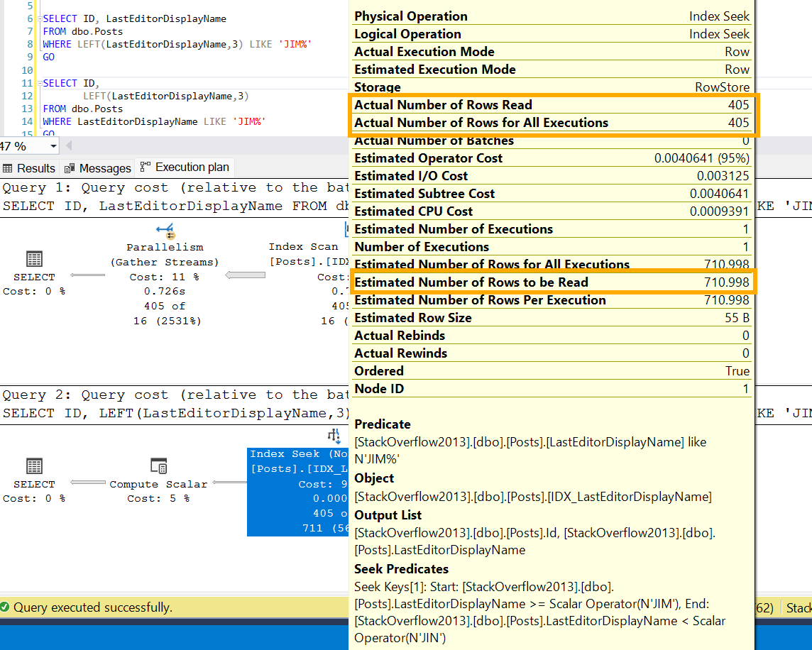Click the 'Number of Executions' row
Image resolution: width=812 pixels, height=650 pixels.
tap(552, 246)
